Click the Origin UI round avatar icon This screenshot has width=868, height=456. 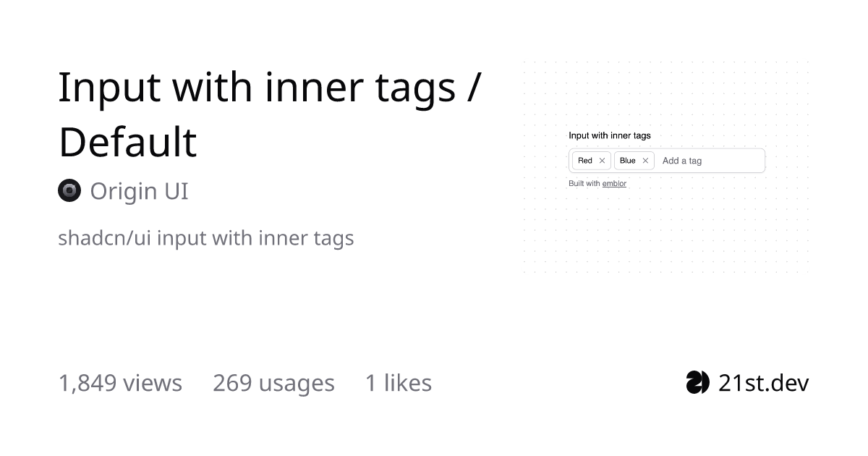[x=69, y=191]
